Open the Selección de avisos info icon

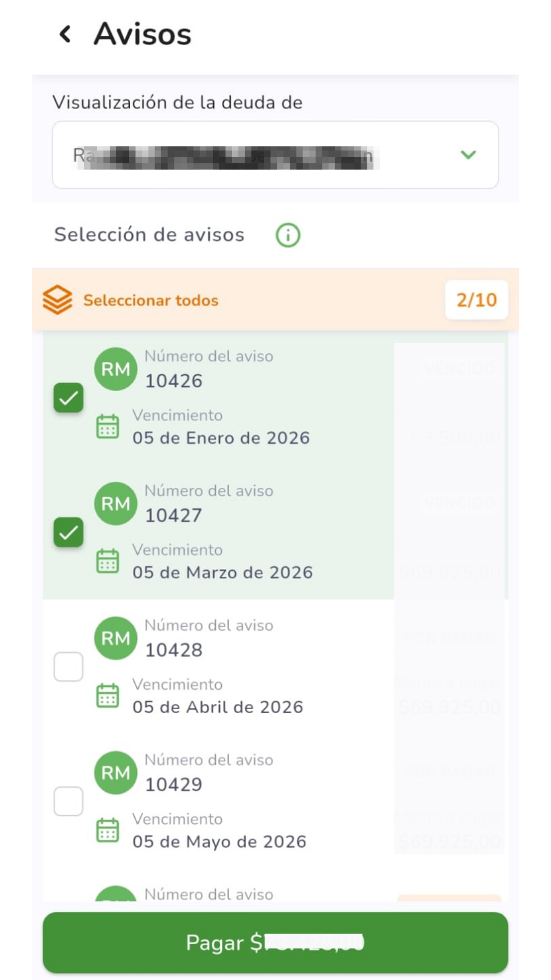pos(288,235)
